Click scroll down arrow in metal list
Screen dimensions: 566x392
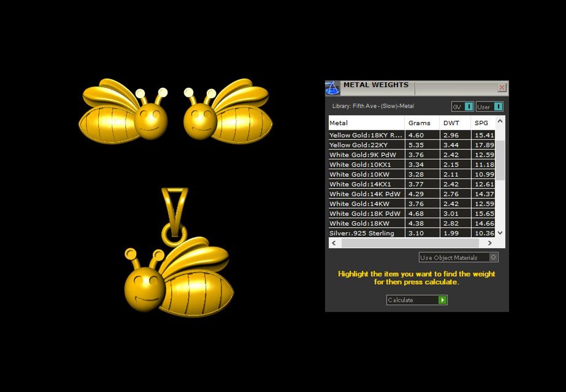pyautogui.click(x=500, y=233)
